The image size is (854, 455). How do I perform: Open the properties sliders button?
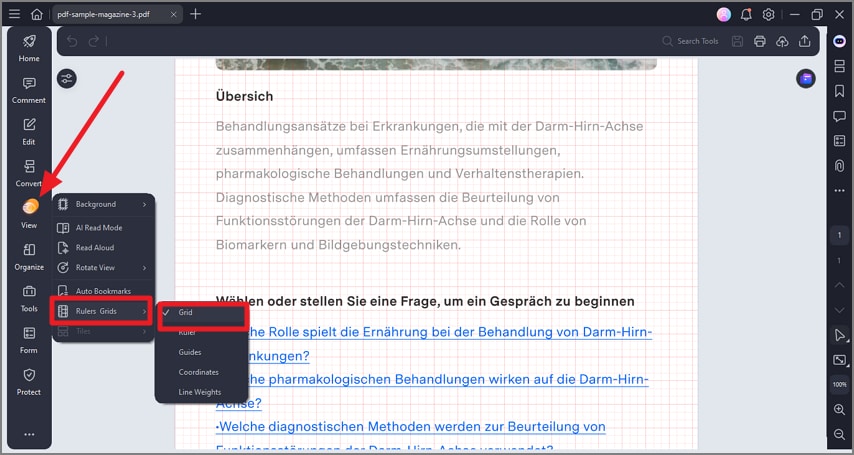[x=67, y=79]
